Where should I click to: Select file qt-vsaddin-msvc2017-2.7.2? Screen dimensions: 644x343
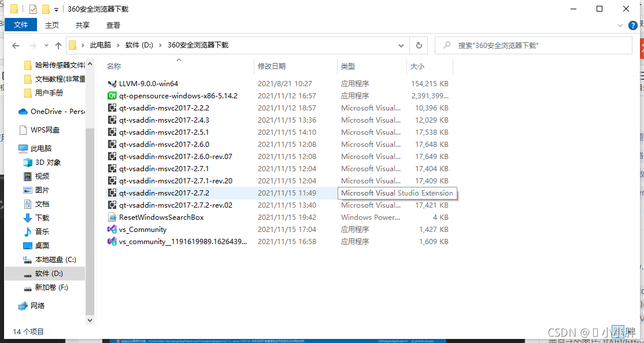pos(164,193)
